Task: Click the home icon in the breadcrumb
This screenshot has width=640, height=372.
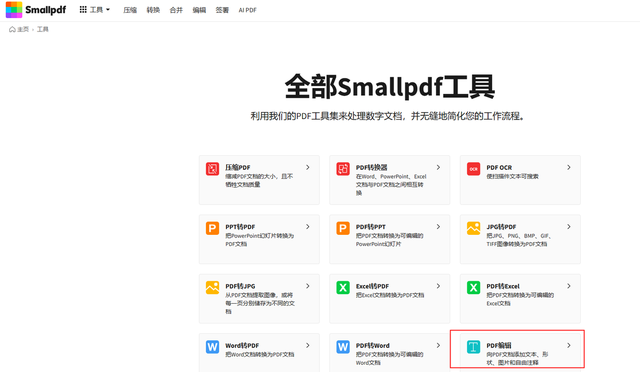Action: 12,29
